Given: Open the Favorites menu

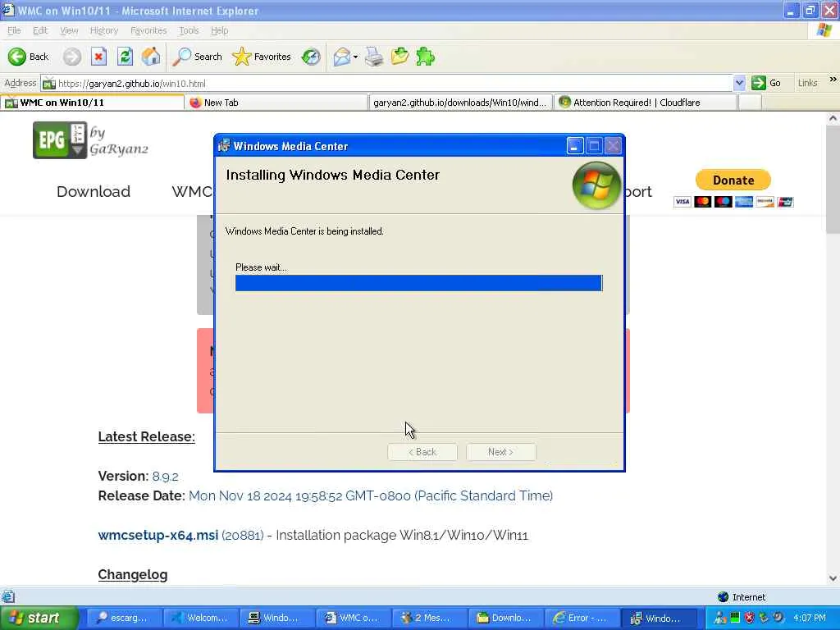Looking at the screenshot, I should pyautogui.click(x=148, y=30).
